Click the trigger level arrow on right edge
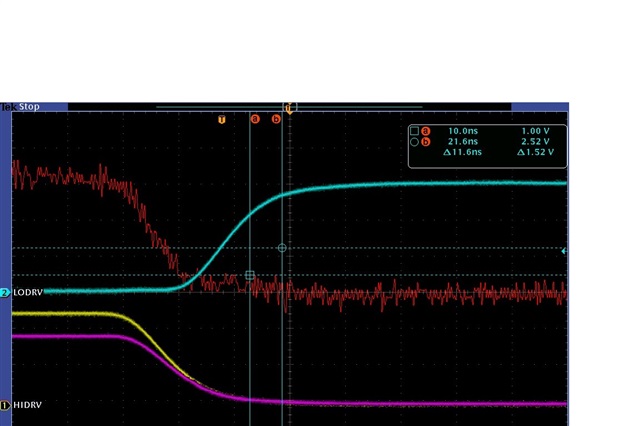The width and height of the screenshot is (640, 426). coord(564,251)
